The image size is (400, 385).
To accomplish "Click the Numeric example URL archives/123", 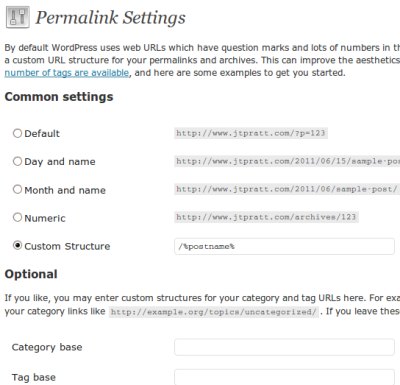I will pos(266,217).
